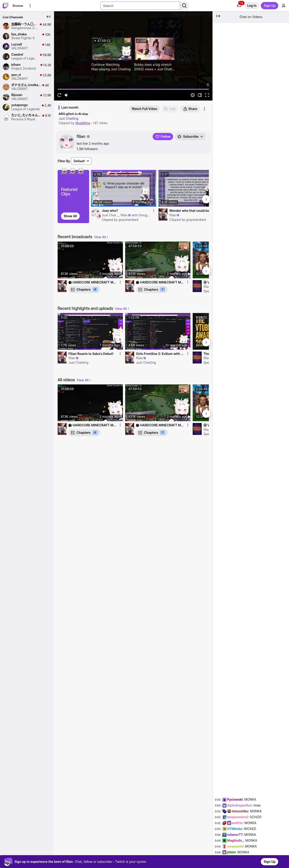Focus the Search input field
Image resolution: width=289 pixels, height=868 pixels.
coord(140,6)
